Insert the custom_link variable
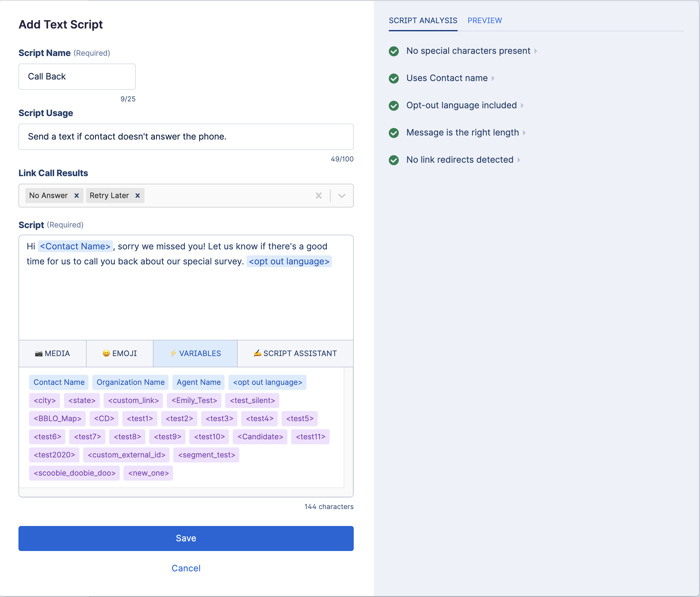 tap(133, 401)
